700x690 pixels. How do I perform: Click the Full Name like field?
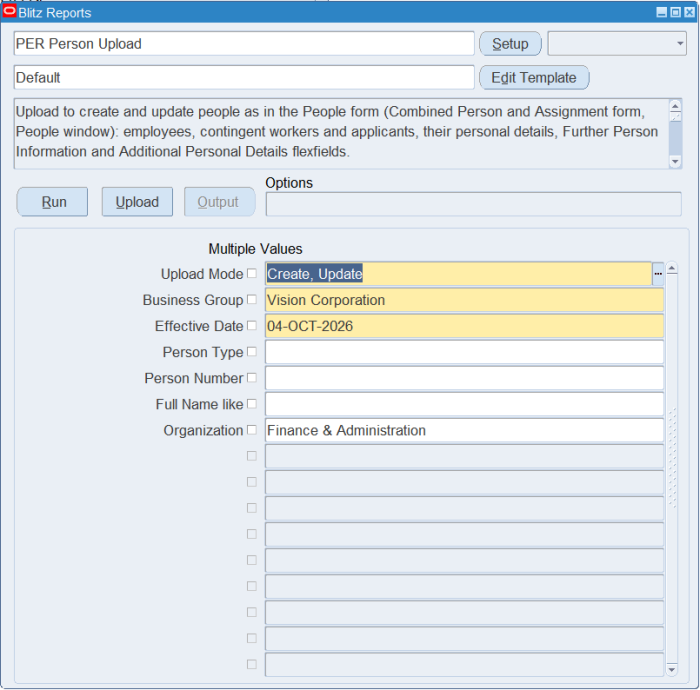click(x=464, y=404)
